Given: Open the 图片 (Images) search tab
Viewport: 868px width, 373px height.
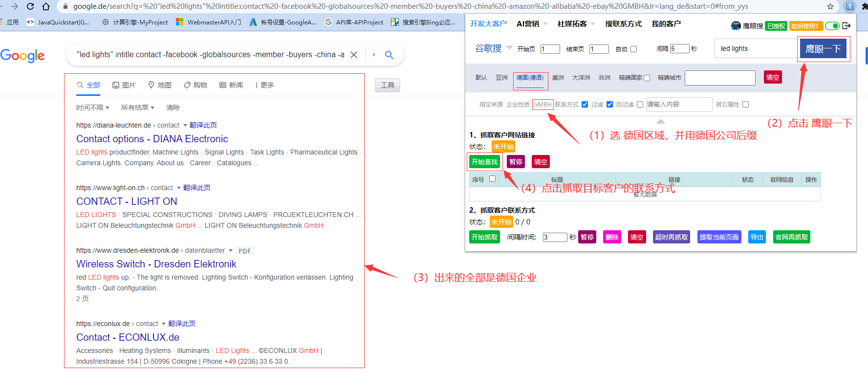Looking at the screenshot, I should pos(124,85).
